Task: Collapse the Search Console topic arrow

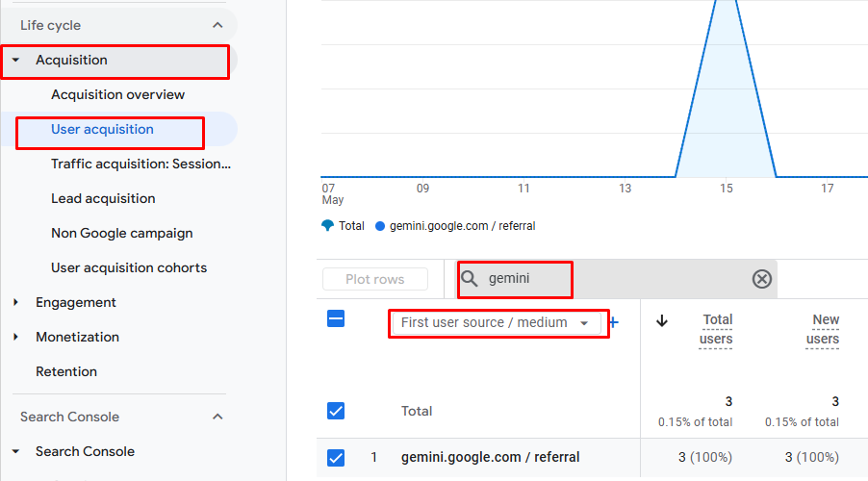Action: [16, 452]
